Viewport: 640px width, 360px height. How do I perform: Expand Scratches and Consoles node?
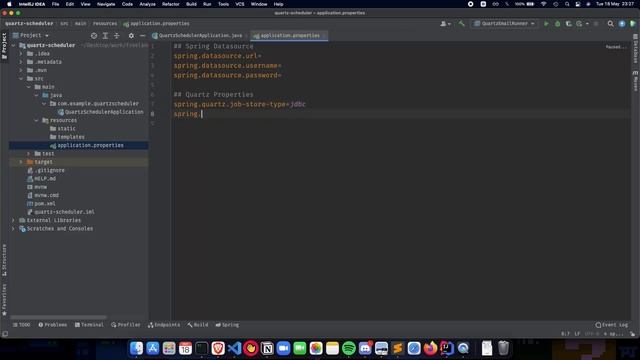click(x=13, y=229)
